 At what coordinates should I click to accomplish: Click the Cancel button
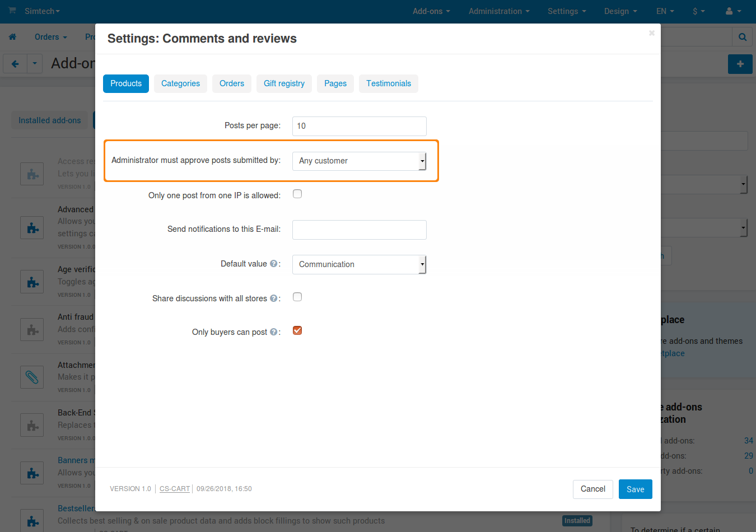pyautogui.click(x=593, y=489)
